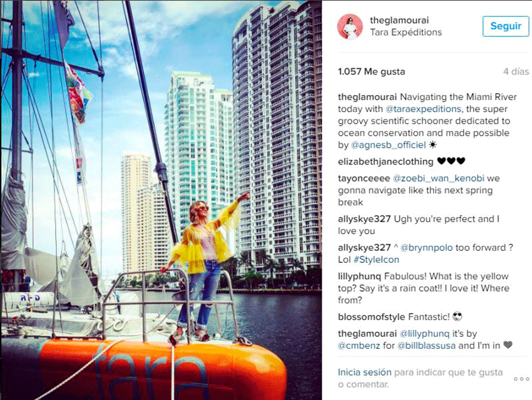
Task: Open the @agnesb_officiel mention
Action: coord(388,145)
